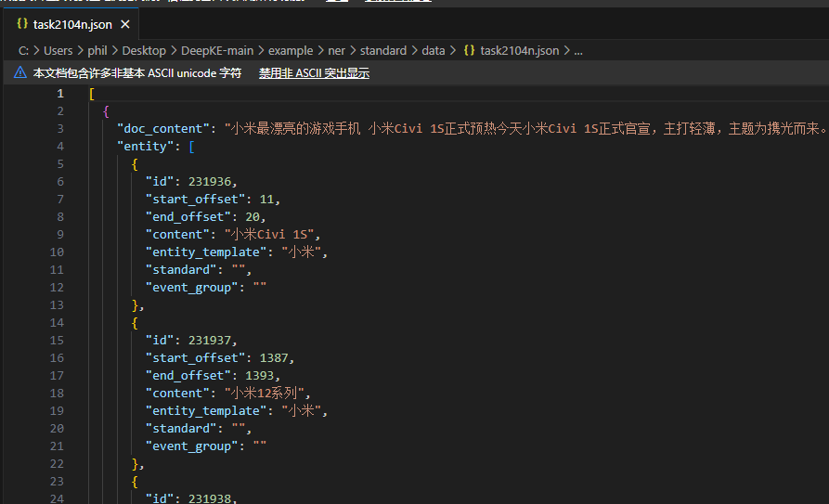Image resolution: width=829 pixels, height=504 pixels.
Task: Select the task2104n.json editor tab
Action: click(71, 24)
